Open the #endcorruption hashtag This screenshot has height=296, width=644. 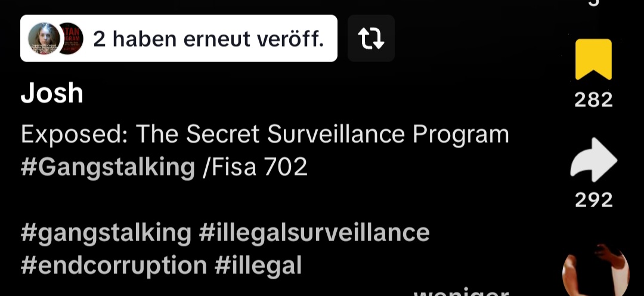point(114,265)
